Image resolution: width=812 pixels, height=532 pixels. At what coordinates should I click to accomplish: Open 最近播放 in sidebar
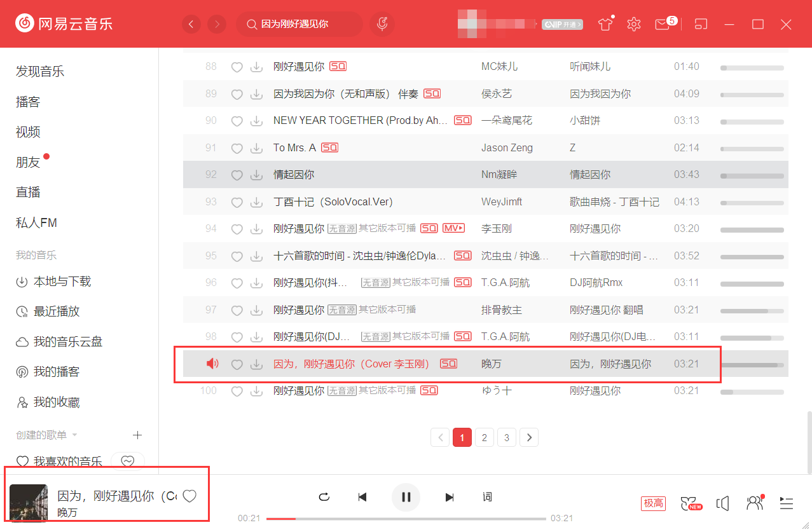click(x=48, y=311)
